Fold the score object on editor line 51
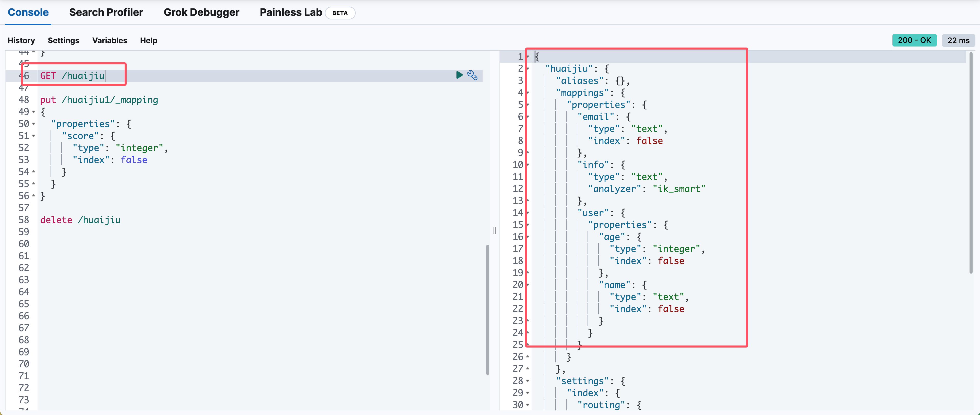 point(33,136)
